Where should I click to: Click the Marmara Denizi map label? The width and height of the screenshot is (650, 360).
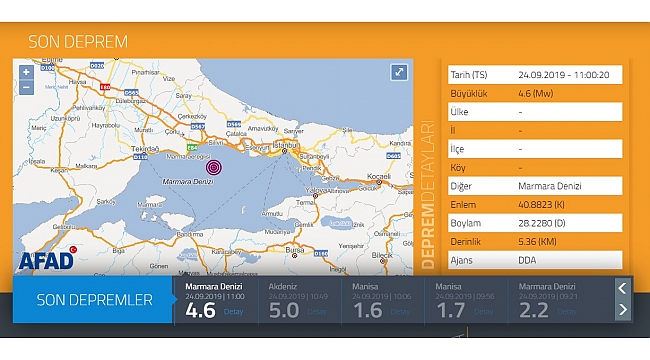tap(188, 182)
